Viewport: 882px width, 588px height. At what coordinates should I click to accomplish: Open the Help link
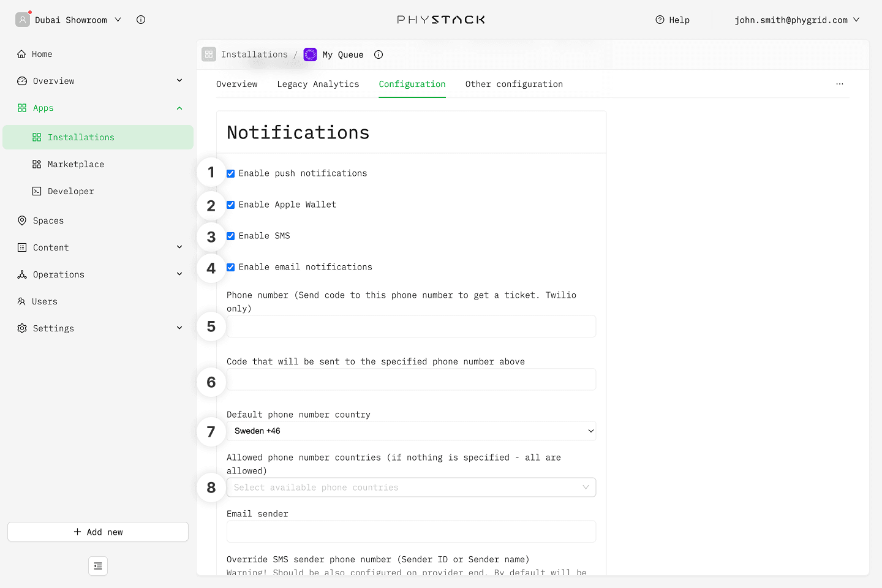coord(673,20)
